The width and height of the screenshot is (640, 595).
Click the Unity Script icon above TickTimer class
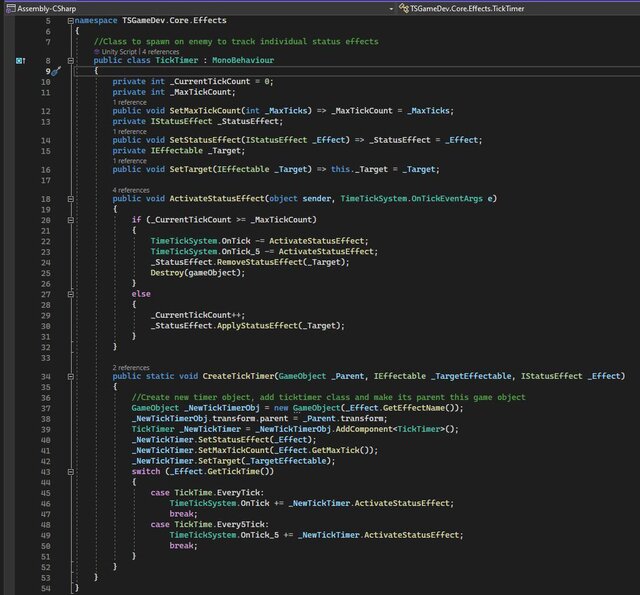coord(97,51)
